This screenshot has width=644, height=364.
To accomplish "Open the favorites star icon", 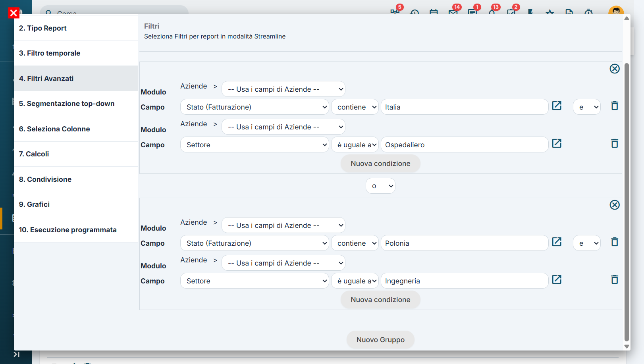I will [x=550, y=12].
